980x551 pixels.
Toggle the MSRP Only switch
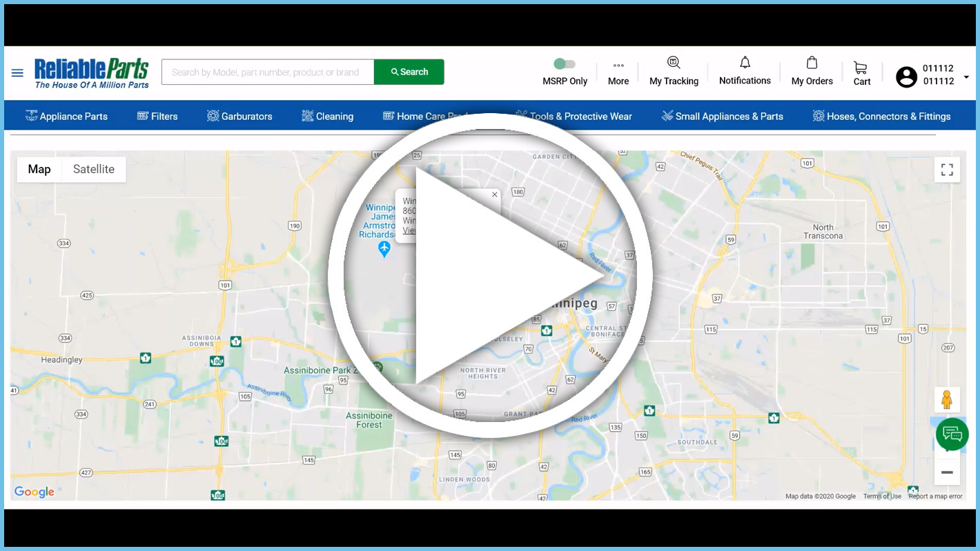(565, 62)
